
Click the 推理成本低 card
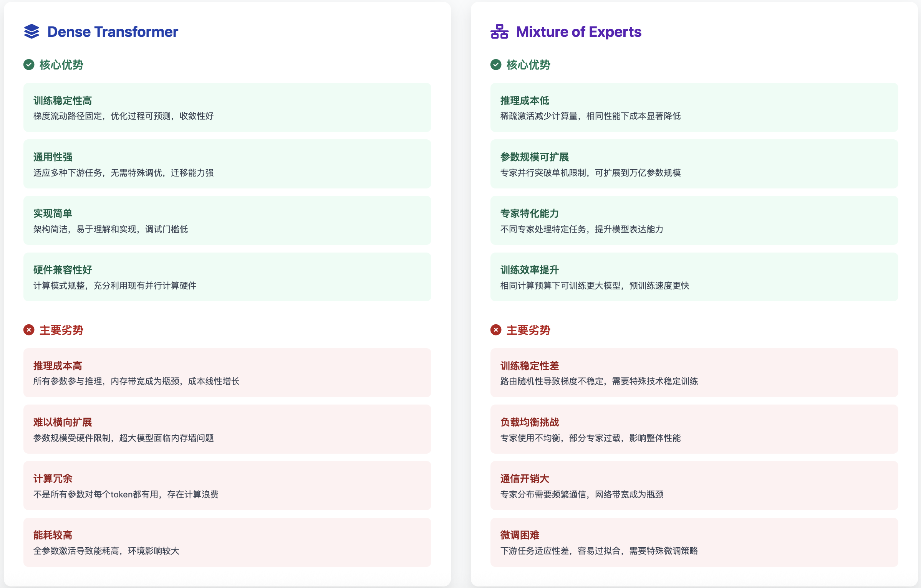pyautogui.click(x=694, y=107)
